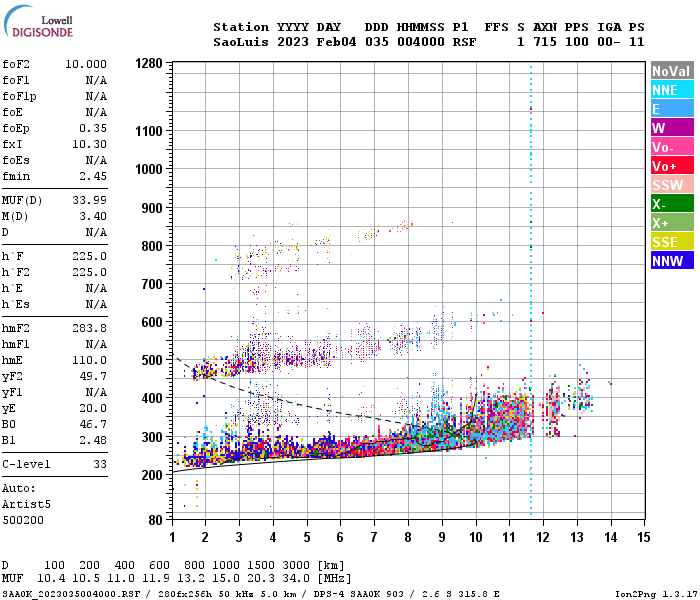Image resolution: width=700 pixels, height=600 pixels.
Task: Click the time 004000 in header
Action: coord(421,42)
